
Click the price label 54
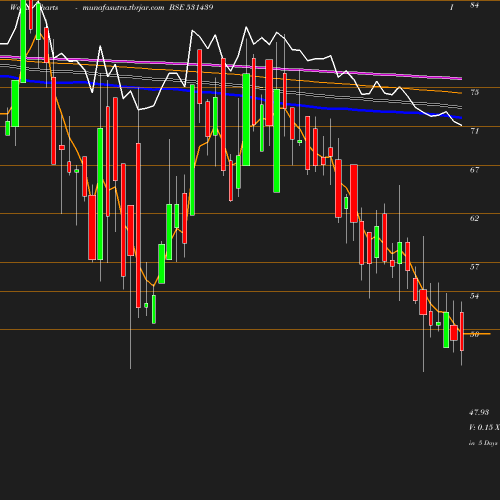[x=474, y=296]
